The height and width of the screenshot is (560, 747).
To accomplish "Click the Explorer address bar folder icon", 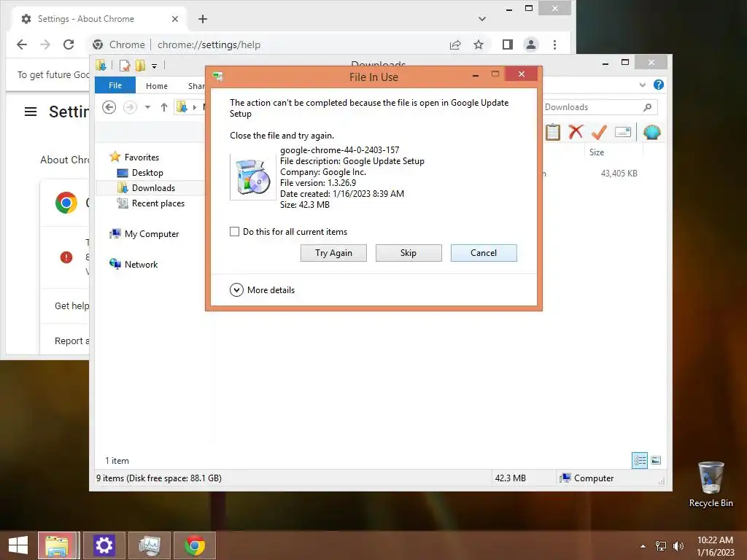I will [x=182, y=107].
